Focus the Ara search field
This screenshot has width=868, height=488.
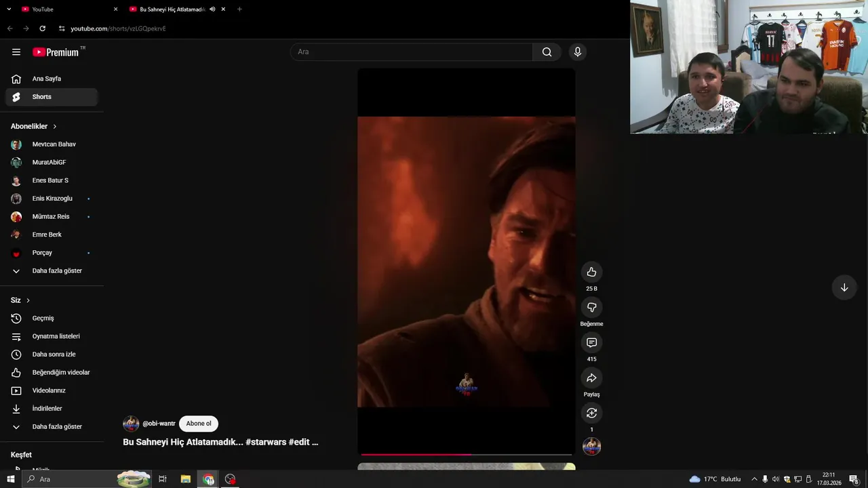(411, 52)
